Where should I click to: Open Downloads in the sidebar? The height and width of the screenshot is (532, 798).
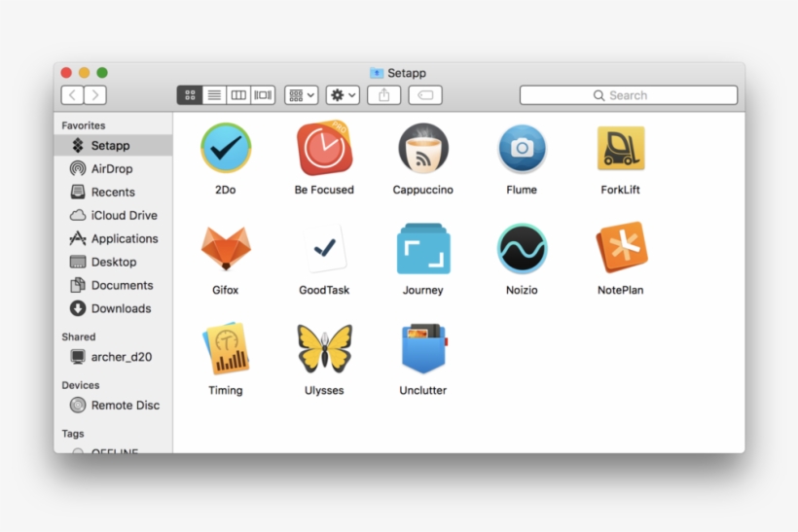pos(113,308)
